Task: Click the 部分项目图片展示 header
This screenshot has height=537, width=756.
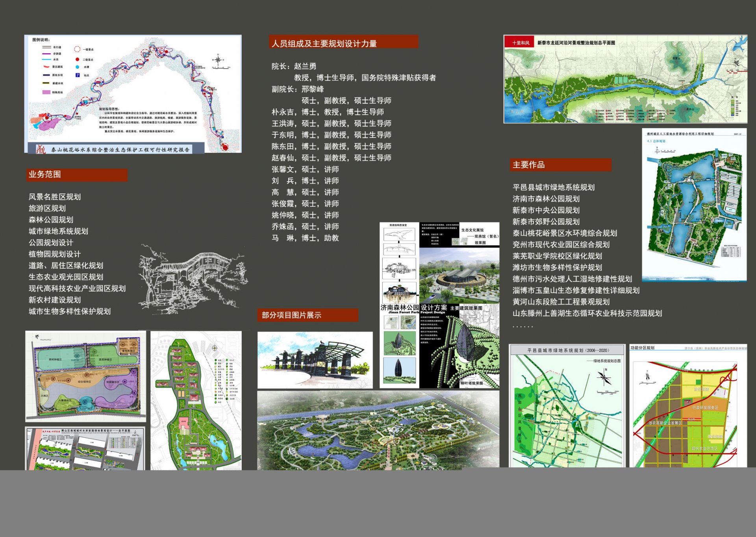Action: click(x=308, y=315)
